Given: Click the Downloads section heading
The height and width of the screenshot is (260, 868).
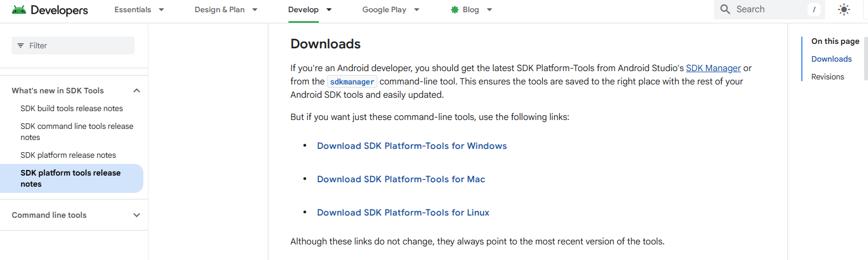Looking at the screenshot, I should pyautogui.click(x=326, y=44).
